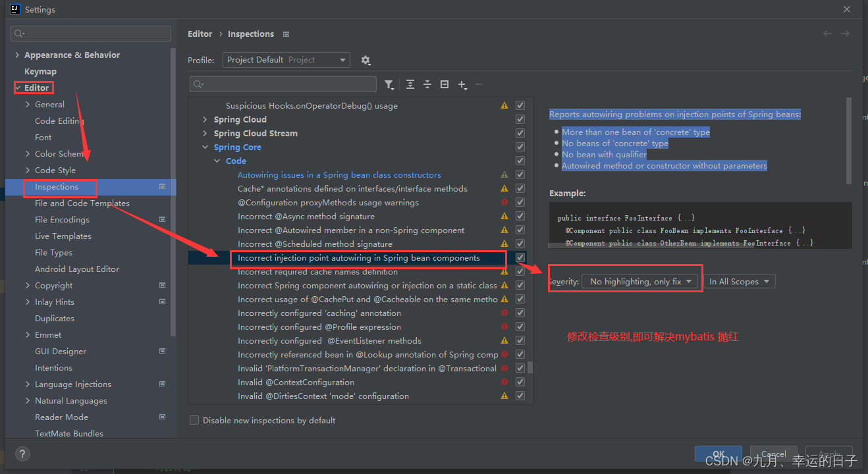Image resolution: width=868 pixels, height=474 pixels.
Task: Click error icon on @Configuration proxyMethods row
Action: [504, 203]
